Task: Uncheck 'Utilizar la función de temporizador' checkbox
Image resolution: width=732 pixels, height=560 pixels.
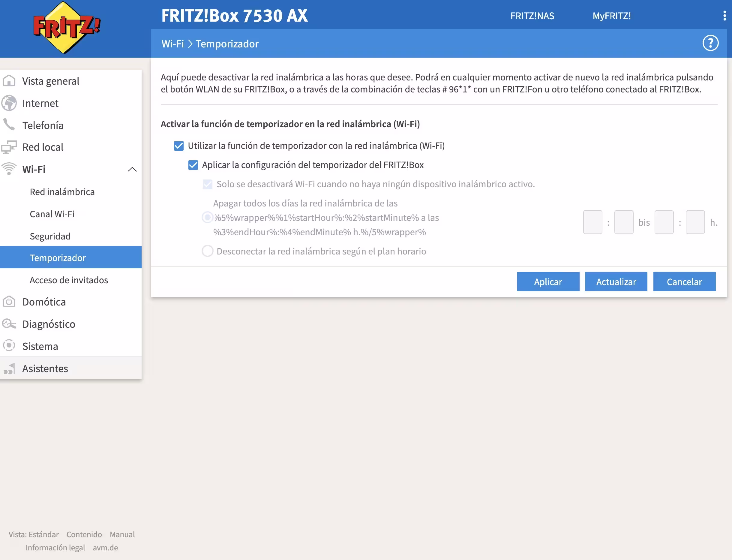Action: [x=178, y=146]
